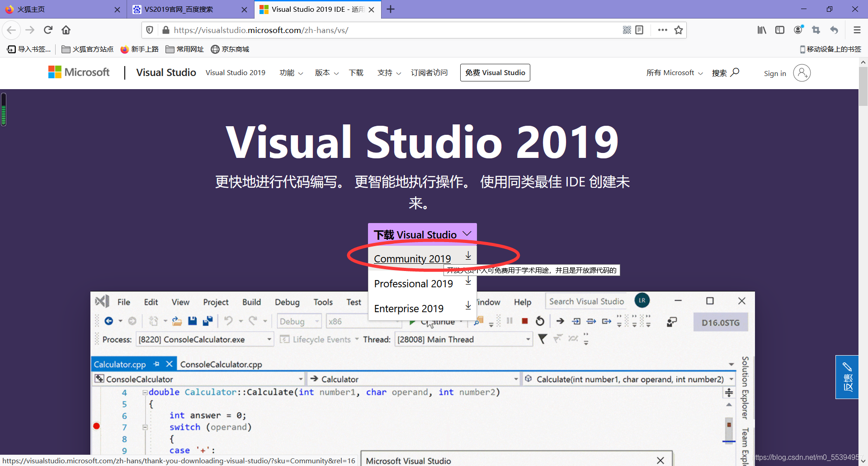868x466 pixels.
Task: Reload the current page
Action: (x=48, y=30)
